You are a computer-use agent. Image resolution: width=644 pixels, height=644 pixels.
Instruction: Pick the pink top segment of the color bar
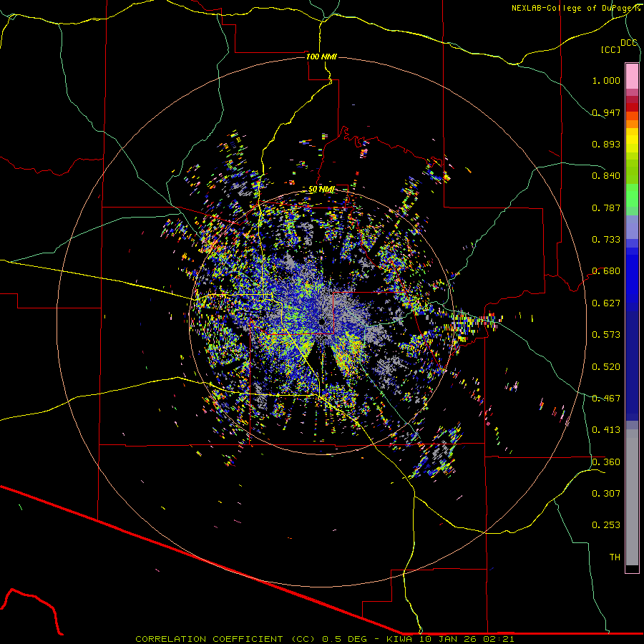click(632, 76)
